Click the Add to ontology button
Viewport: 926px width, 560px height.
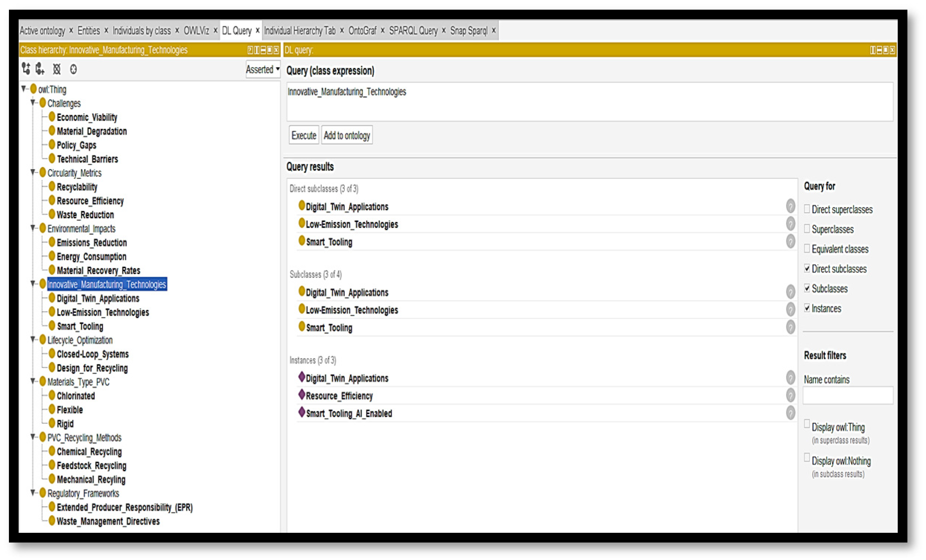(x=346, y=135)
